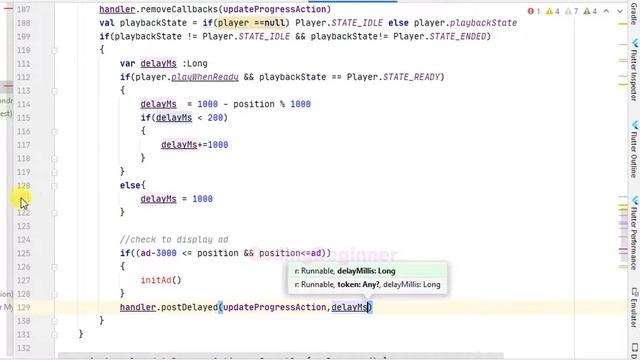Click the red initAd() call
Screen dimensions: 640x360
click(x=161, y=280)
